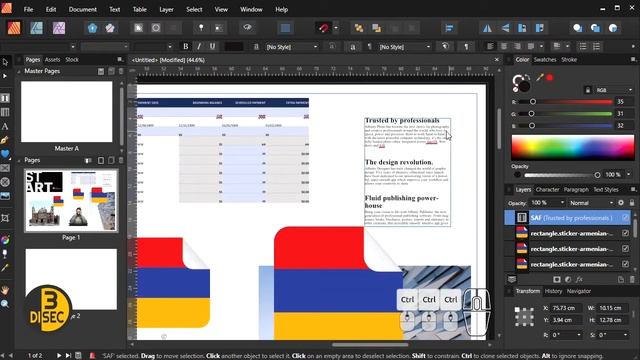Open the Document menu
This screenshot has width=640, height=360.
coord(82,9)
